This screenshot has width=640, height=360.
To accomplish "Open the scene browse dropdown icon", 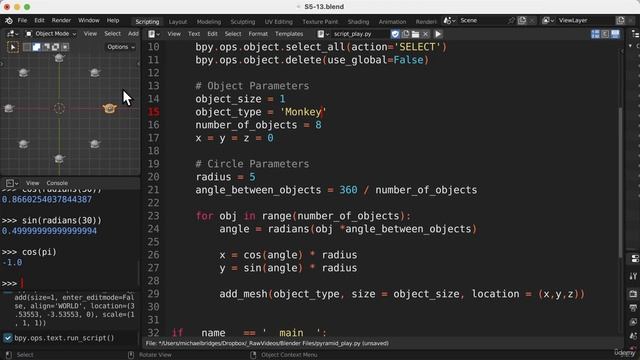I will (449, 20).
